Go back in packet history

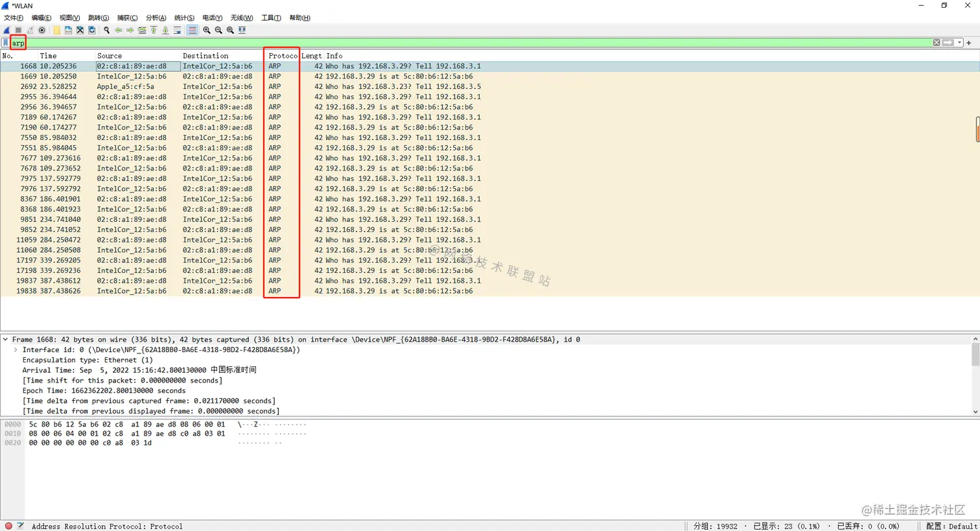[x=119, y=30]
